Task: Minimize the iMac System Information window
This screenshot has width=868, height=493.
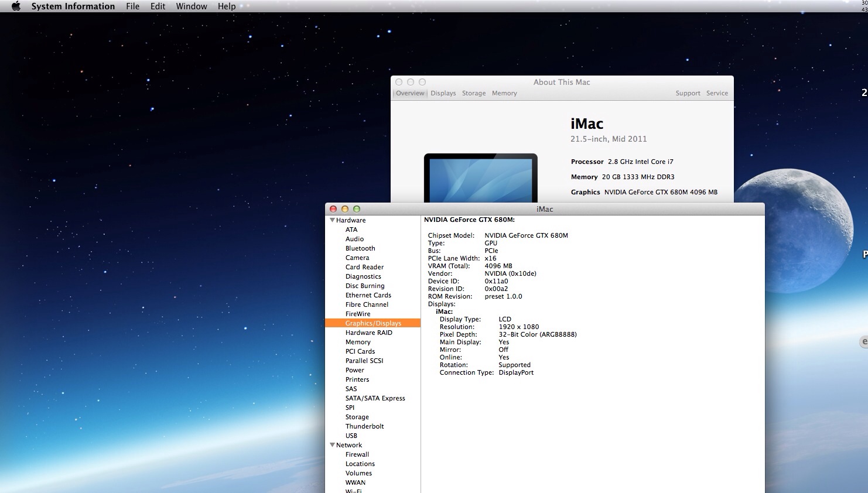Action: pos(345,209)
